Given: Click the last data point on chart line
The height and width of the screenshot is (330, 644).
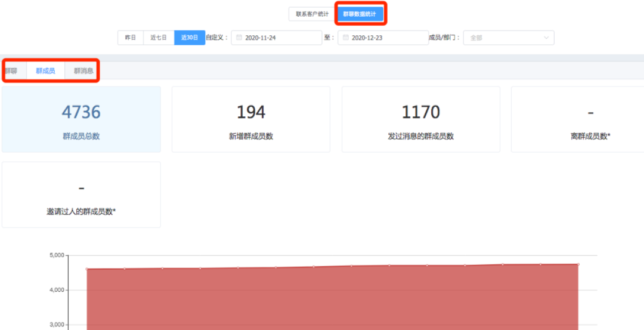Looking at the screenshot, I should [578, 264].
